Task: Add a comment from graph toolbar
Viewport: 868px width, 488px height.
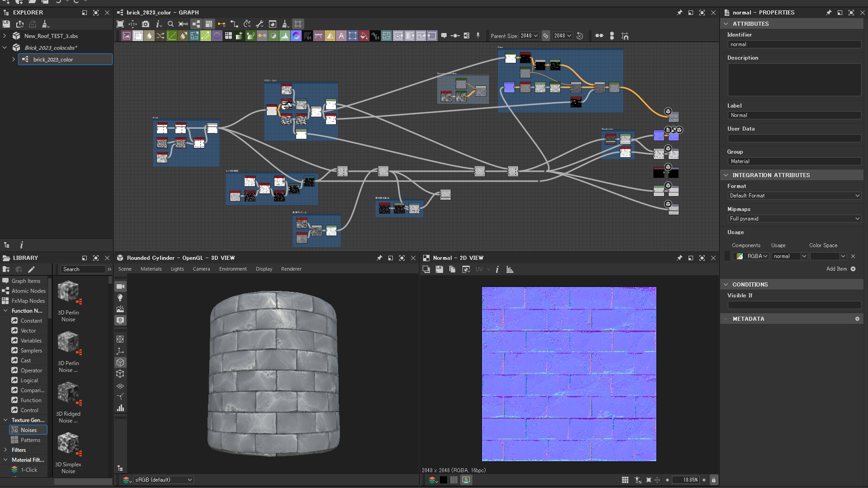Action: point(444,36)
